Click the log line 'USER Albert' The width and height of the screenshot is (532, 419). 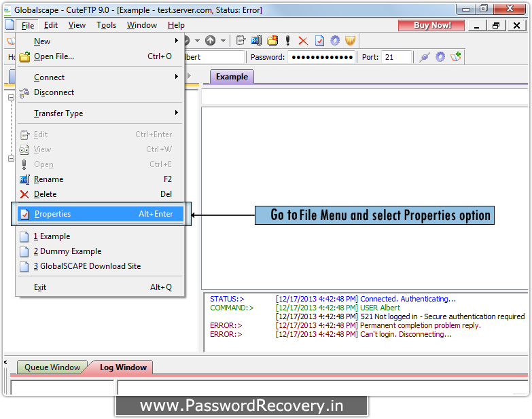pyautogui.click(x=380, y=308)
